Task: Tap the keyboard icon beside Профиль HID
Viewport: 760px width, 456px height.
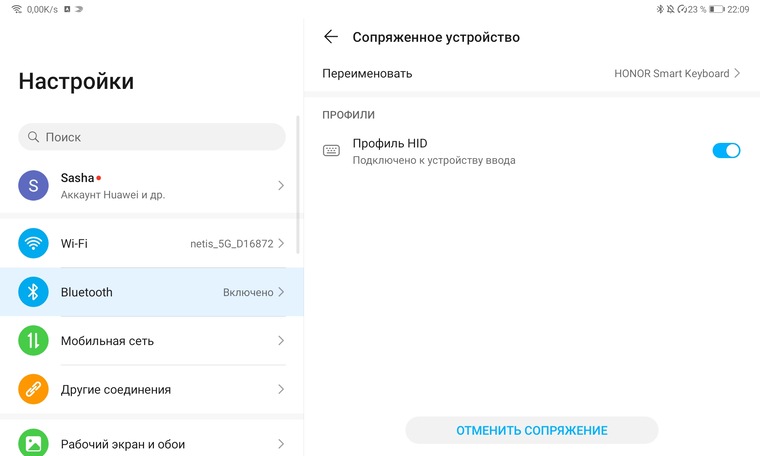Action: pos(331,151)
